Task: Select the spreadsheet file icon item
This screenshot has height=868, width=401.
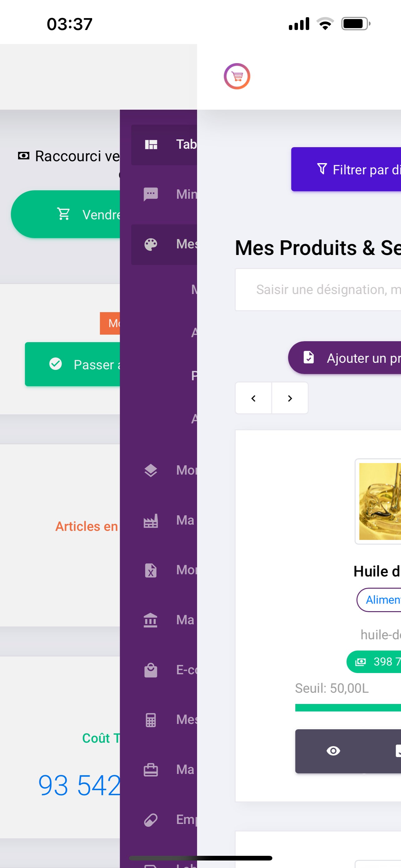Action: pyautogui.click(x=164, y=570)
